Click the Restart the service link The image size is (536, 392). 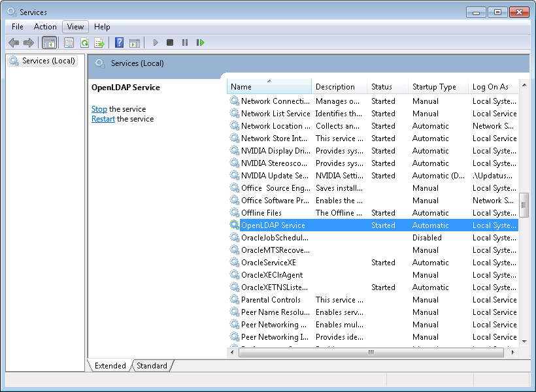[x=103, y=119]
